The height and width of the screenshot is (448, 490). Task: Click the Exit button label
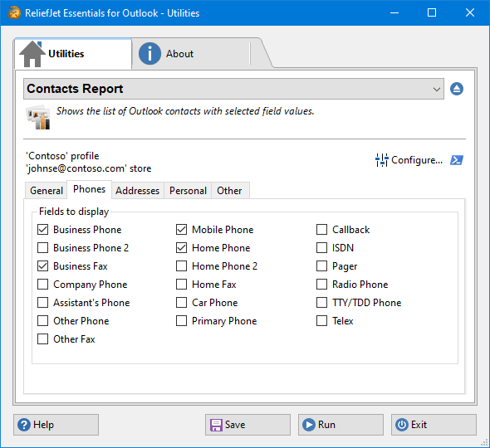[419, 425]
